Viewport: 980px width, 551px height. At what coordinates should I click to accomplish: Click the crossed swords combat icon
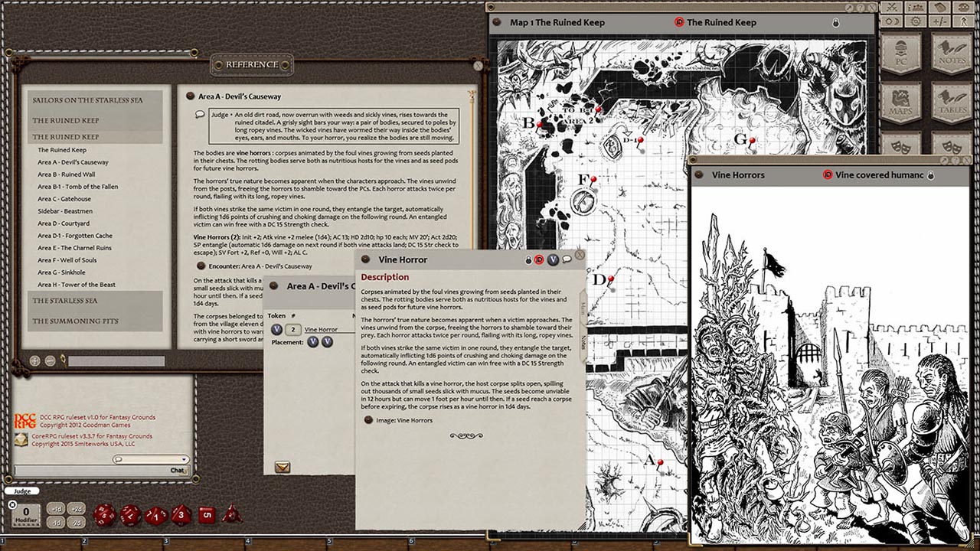(892, 8)
